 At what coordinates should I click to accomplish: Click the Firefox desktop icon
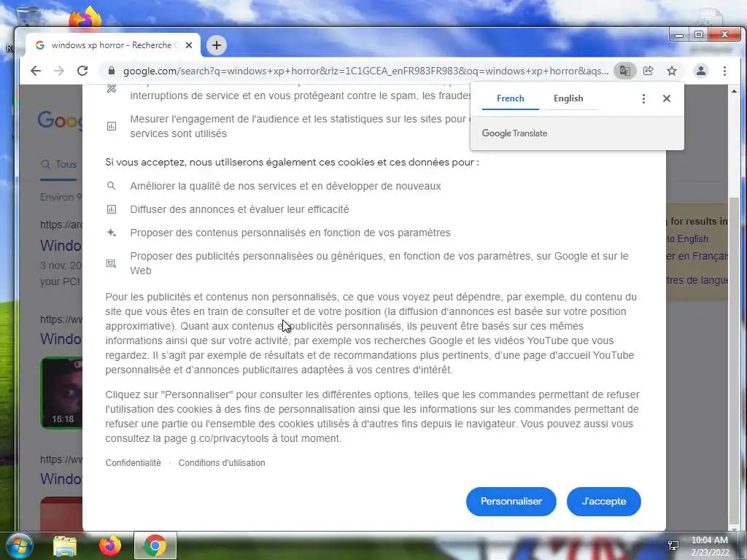click(86, 17)
